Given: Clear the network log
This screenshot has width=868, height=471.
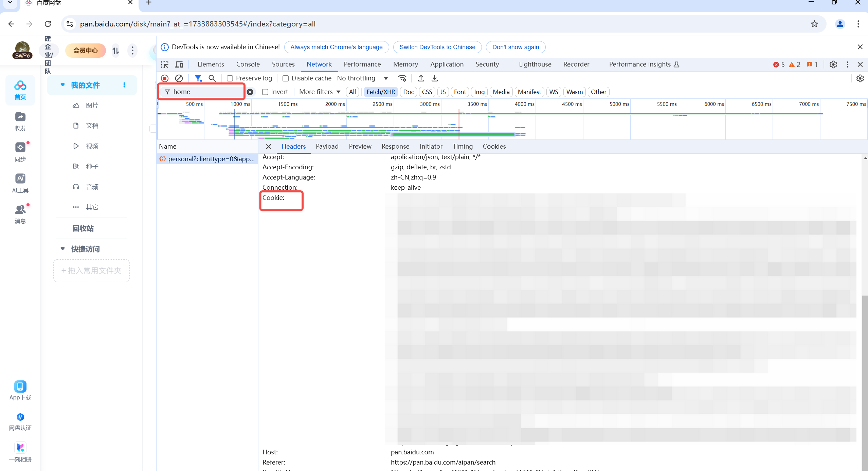Looking at the screenshot, I should [179, 78].
